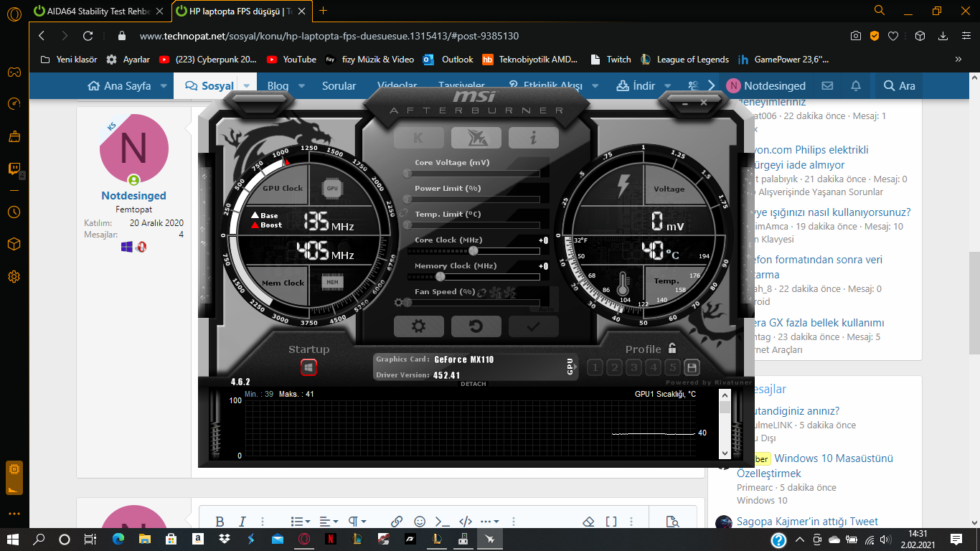
Task: Toggle the link icon beside Temp. Limit
Action: click(x=405, y=214)
